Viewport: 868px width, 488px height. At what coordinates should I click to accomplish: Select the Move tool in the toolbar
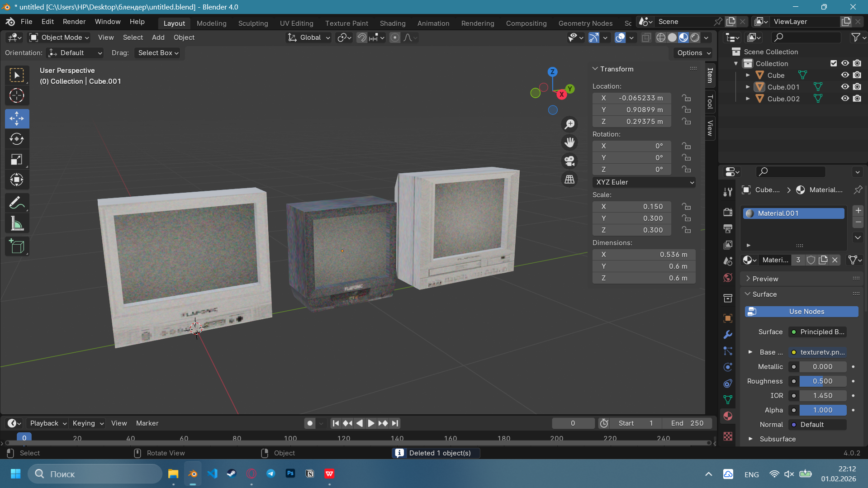(x=17, y=118)
